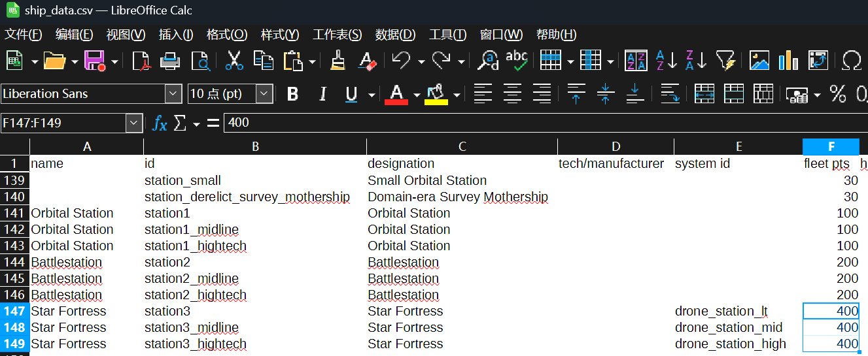Select row 144 header
Viewport: 868px width, 356px height.
14,263
